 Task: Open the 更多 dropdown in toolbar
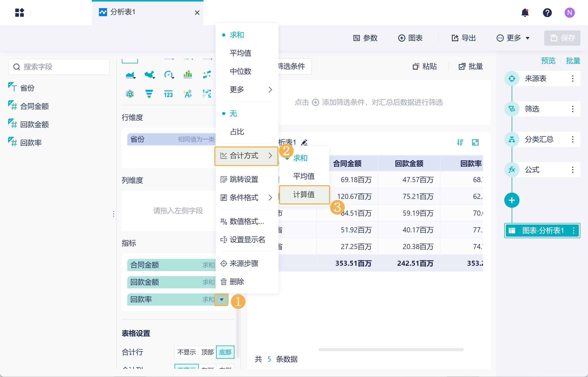(x=513, y=38)
